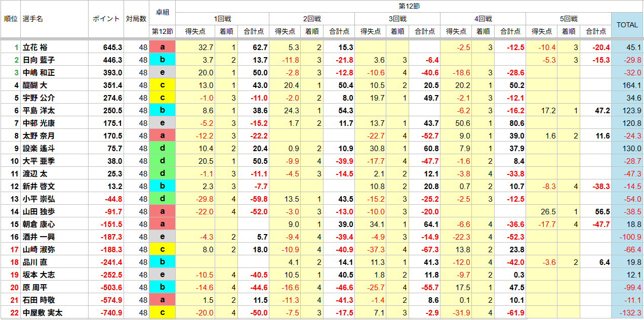Select the TOTAL column header
This screenshot has height=320, width=644.
pyautogui.click(x=627, y=25)
